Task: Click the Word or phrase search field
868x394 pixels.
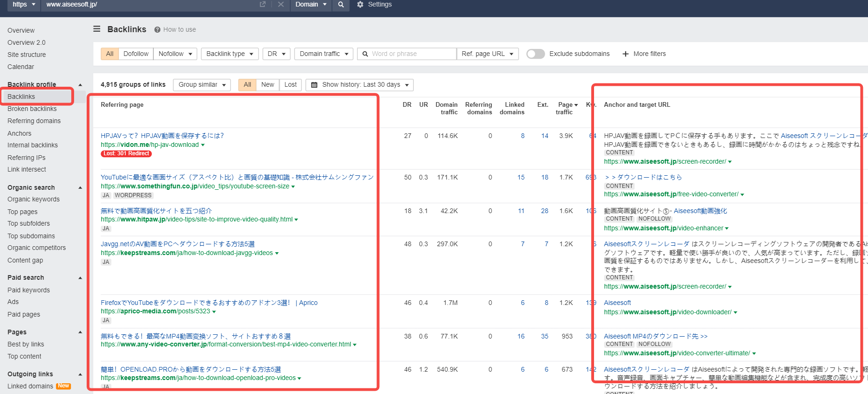Action: click(x=407, y=54)
